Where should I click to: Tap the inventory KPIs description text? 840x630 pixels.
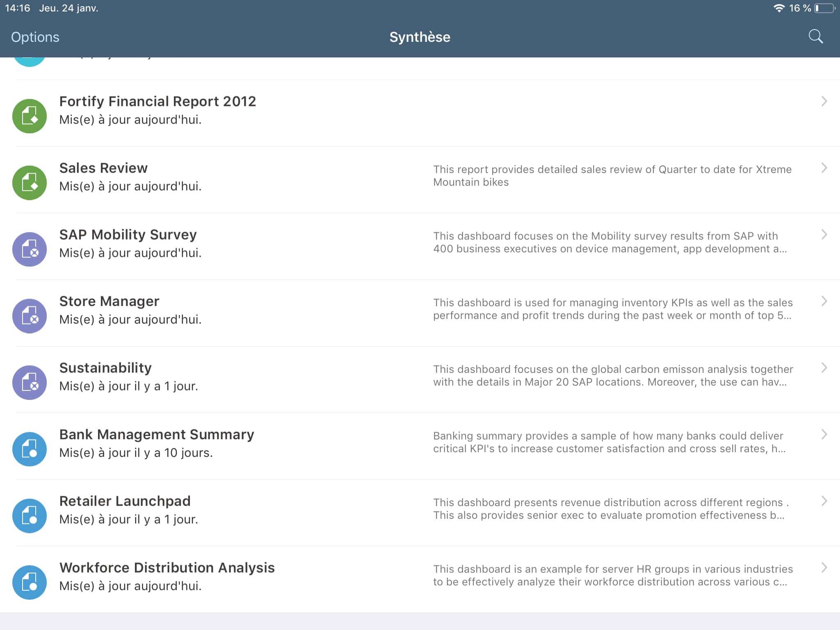(x=613, y=309)
